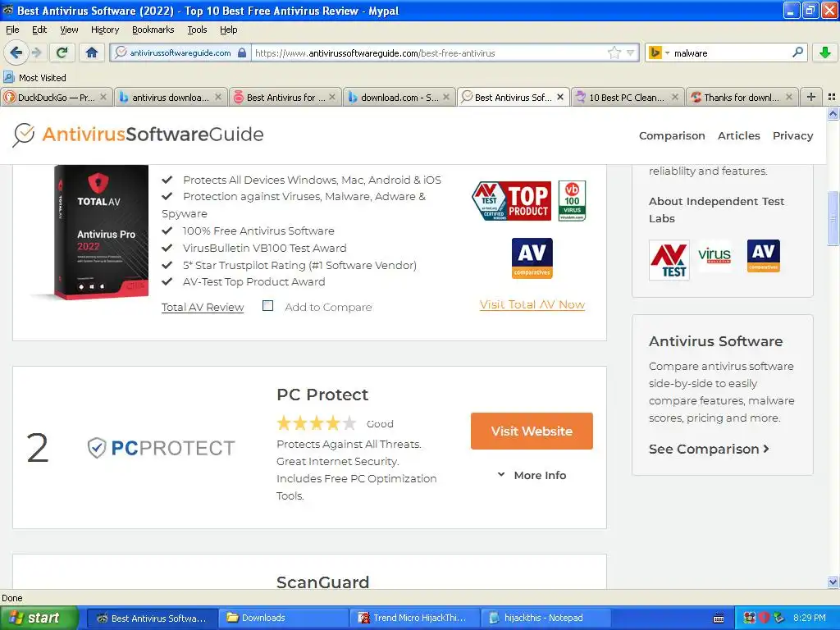
Task: Click the search box containing malware
Action: coord(728,52)
